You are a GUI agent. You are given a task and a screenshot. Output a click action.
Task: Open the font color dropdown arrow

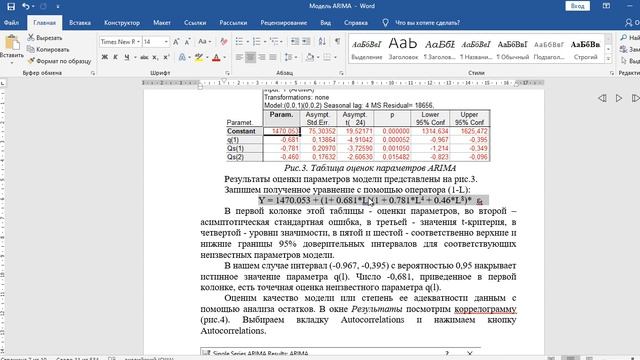(x=224, y=57)
